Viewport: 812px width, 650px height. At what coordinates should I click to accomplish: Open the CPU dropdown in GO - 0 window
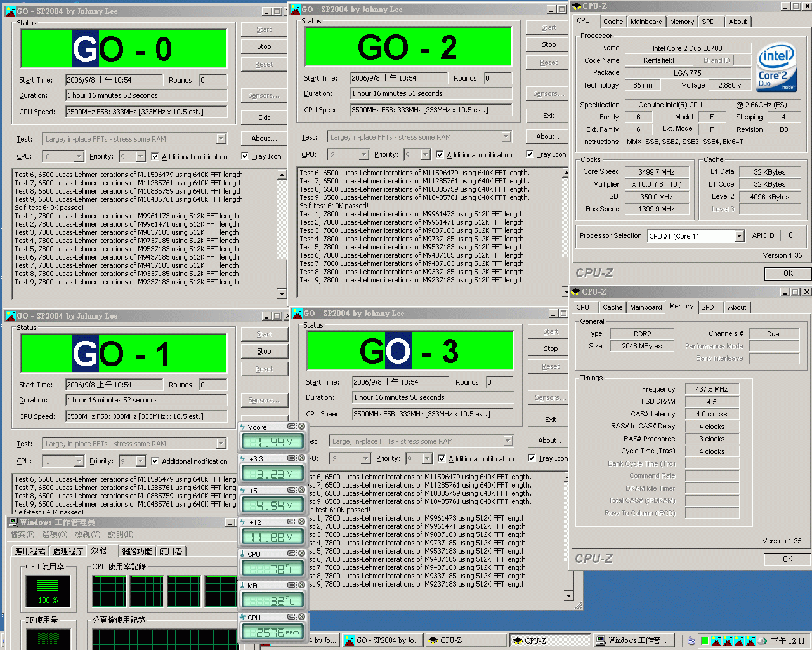point(79,156)
